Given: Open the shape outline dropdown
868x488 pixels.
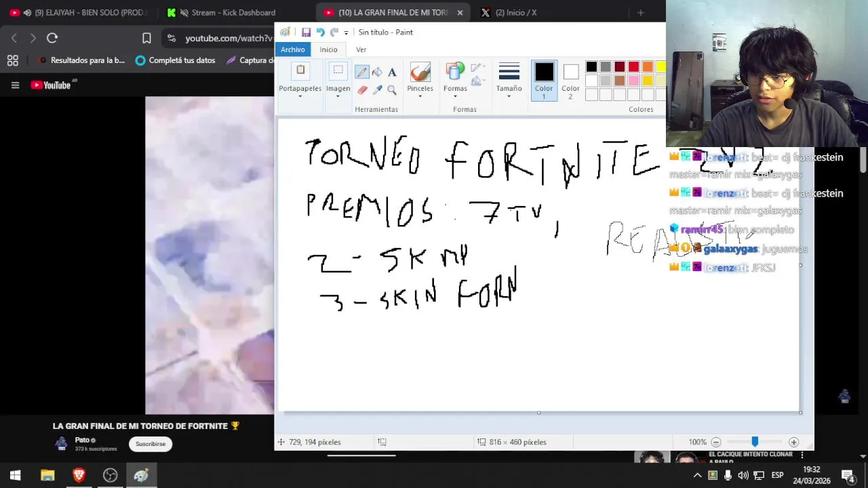Looking at the screenshot, I should pyautogui.click(x=477, y=68).
